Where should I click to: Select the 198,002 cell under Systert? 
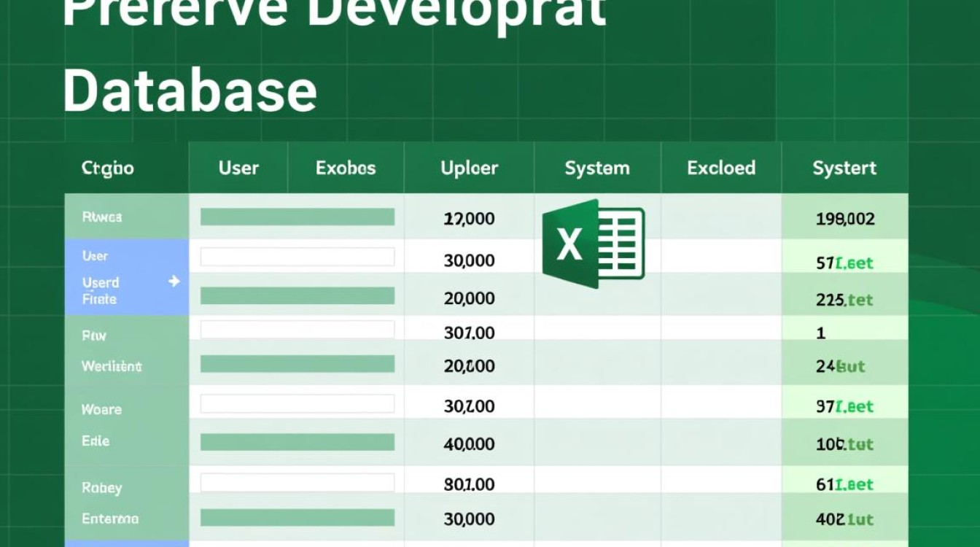pos(845,218)
